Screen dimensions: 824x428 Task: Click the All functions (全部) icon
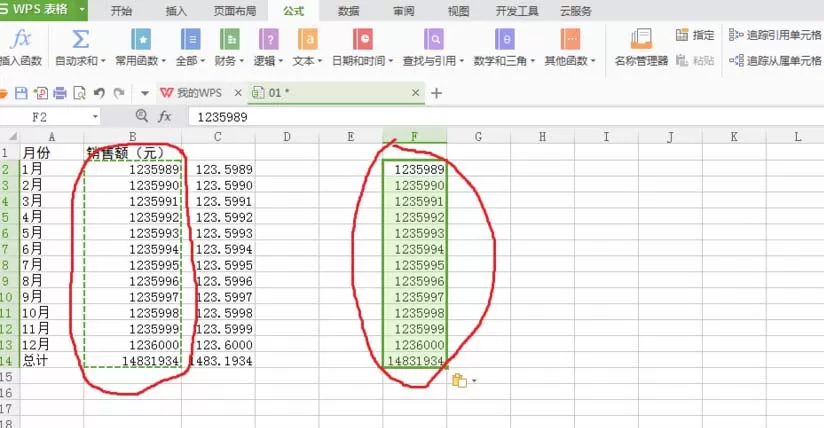pyautogui.click(x=190, y=39)
